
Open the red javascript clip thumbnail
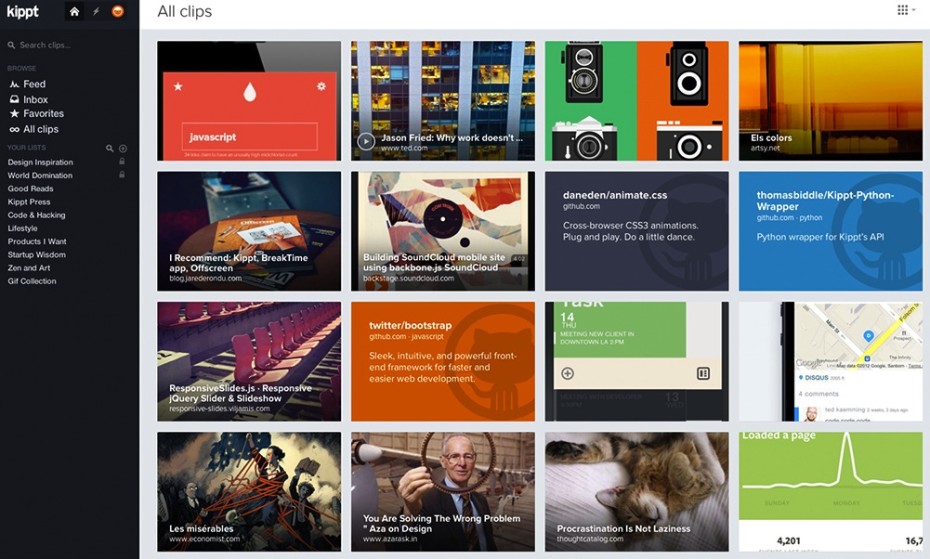pos(249,101)
